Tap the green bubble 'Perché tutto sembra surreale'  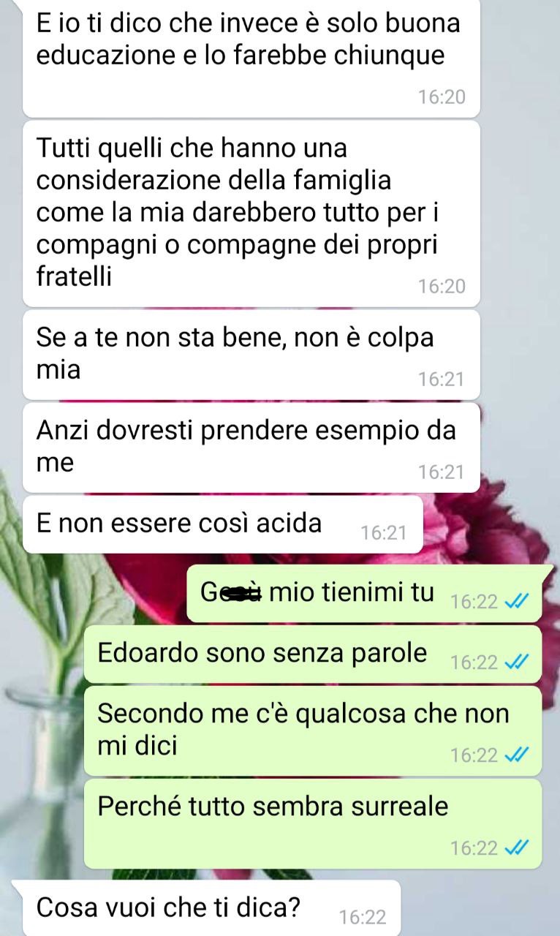(313, 823)
